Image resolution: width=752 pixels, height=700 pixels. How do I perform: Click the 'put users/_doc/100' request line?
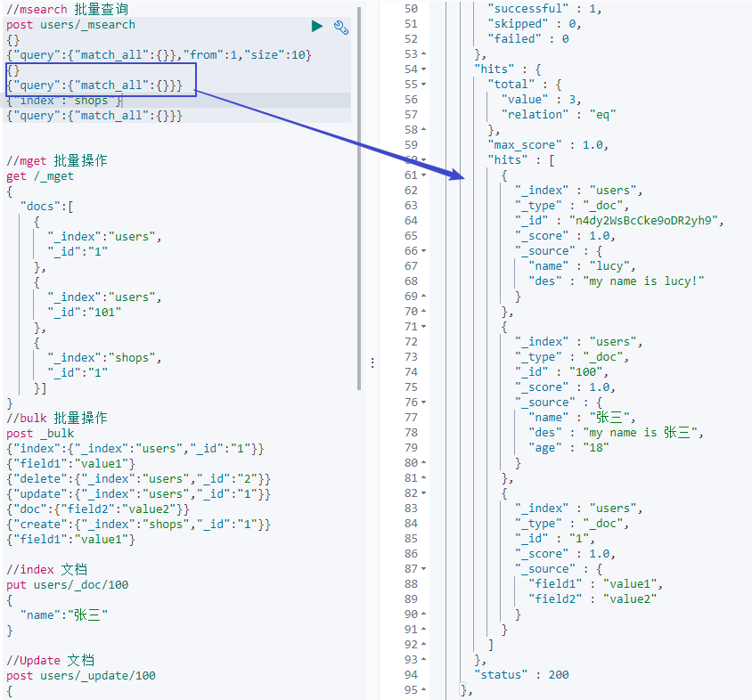tap(68, 585)
